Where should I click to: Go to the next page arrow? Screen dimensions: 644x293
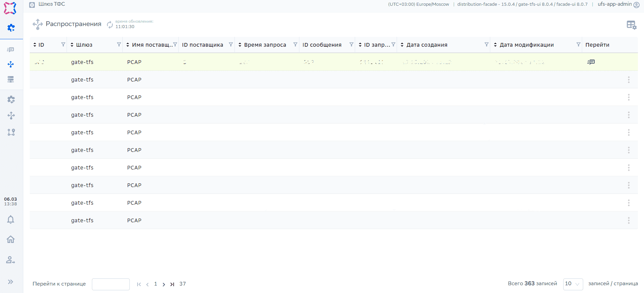click(164, 284)
